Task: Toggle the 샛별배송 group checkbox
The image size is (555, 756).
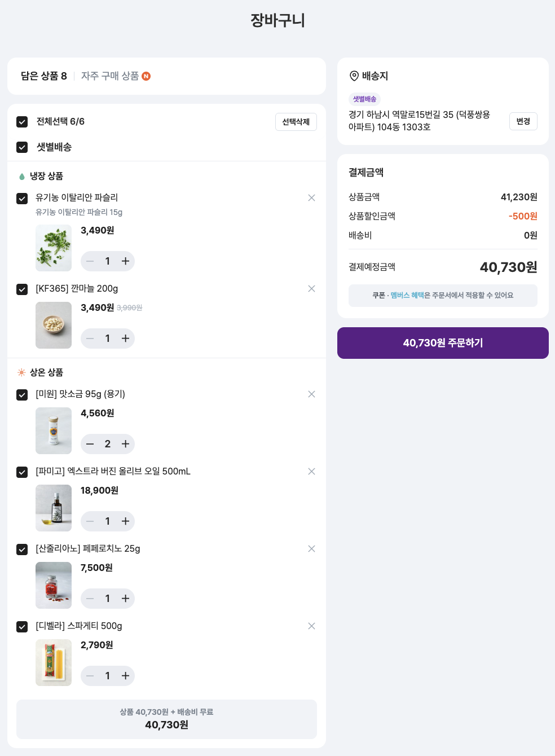Action: point(22,147)
